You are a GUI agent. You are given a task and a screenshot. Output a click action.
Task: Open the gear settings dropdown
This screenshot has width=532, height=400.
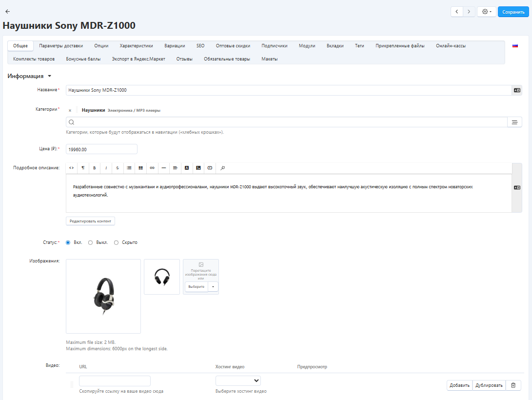486,12
